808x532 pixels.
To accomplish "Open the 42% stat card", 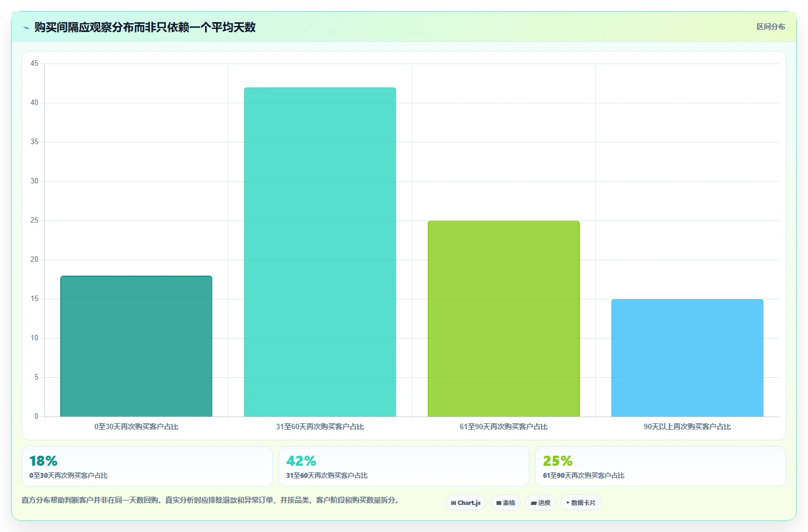I will [404, 466].
